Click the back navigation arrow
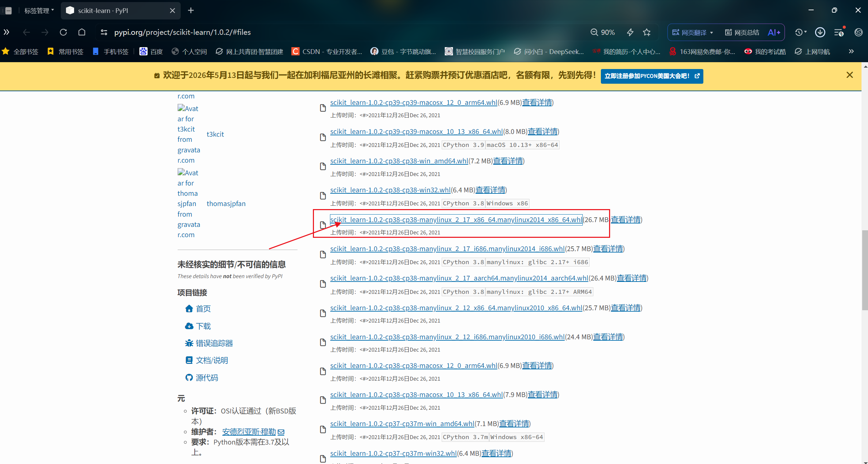 coord(26,32)
